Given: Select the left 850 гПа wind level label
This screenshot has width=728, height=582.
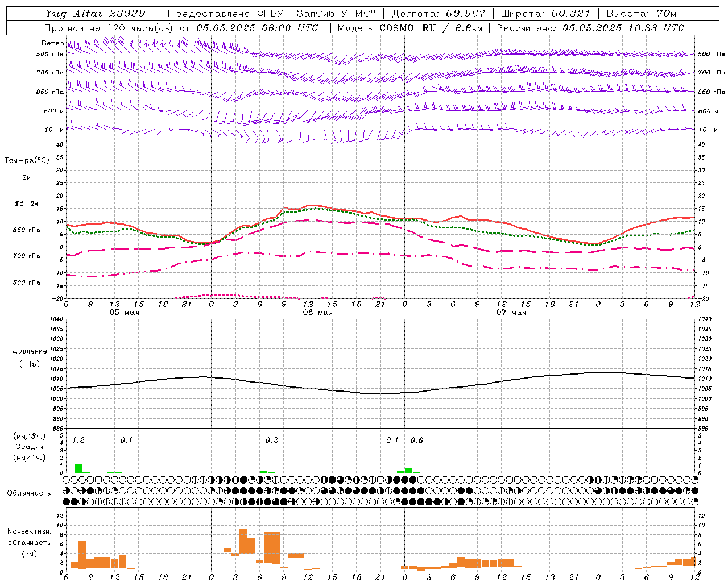Looking at the screenshot, I should click(50, 92).
